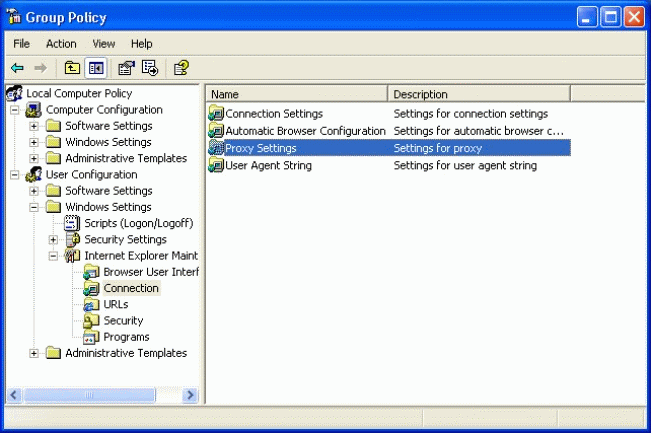The image size is (651, 433).
Task: Select the Local Computer Policy label
Action: [x=79, y=93]
